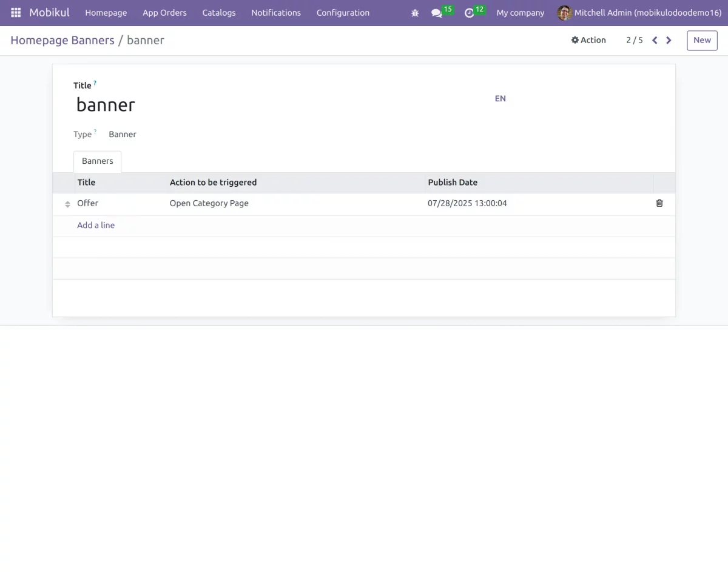Switch to the Banners tab
The height and width of the screenshot is (572, 728).
[97, 161]
